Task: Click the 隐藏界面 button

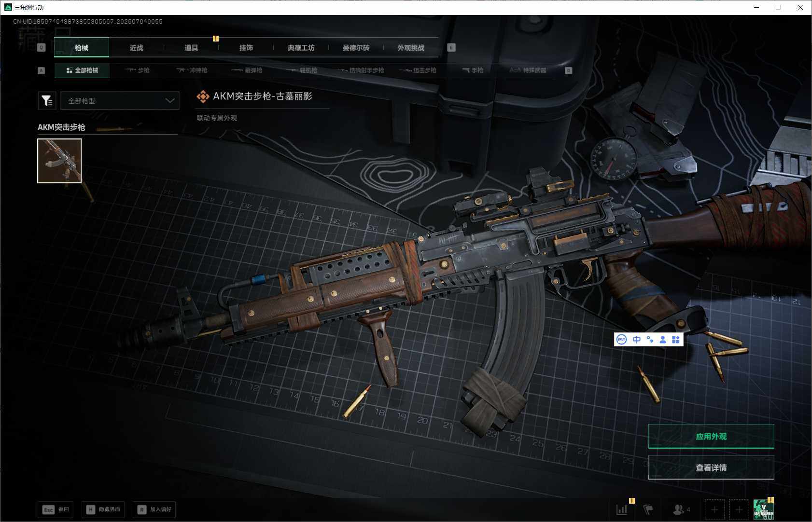Action: pos(103,509)
